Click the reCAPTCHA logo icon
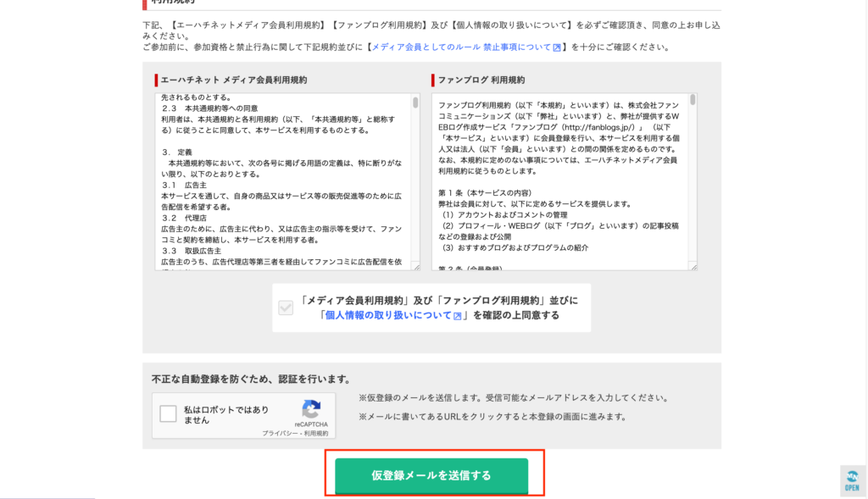This screenshot has width=868, height=499. tap(311, 409)
